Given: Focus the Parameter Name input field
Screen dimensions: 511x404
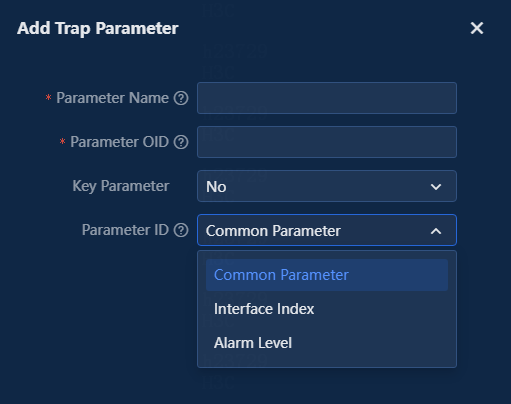Looking at the screenshot, I should coord(327,98).
